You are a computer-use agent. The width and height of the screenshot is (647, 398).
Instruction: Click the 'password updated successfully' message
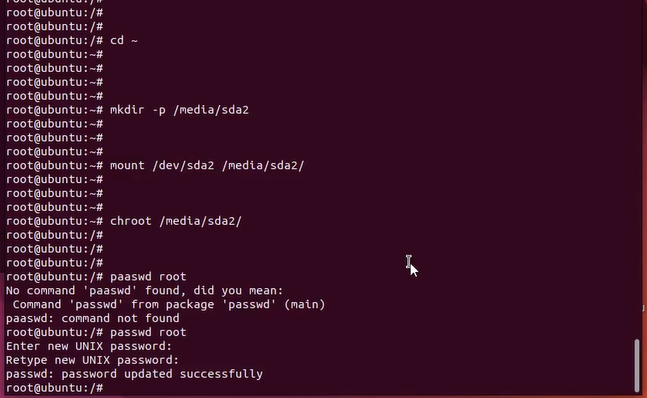point(162,374)
